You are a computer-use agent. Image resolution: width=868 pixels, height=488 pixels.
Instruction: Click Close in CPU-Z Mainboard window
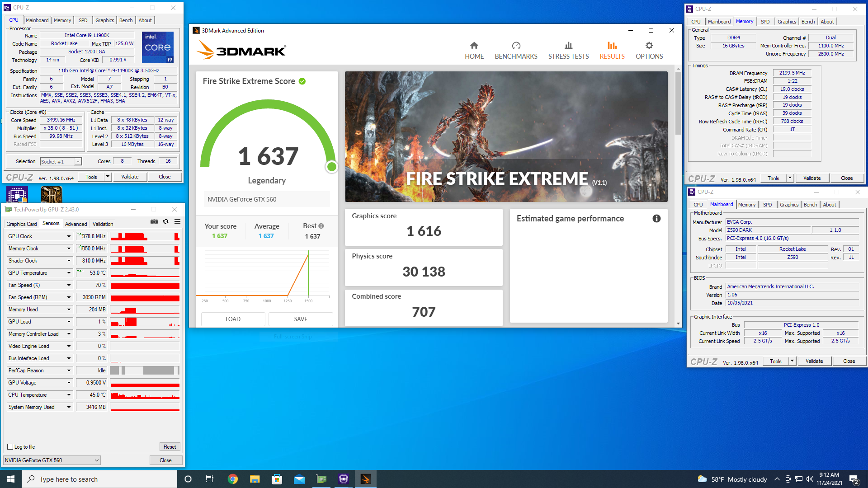[849, 361]
